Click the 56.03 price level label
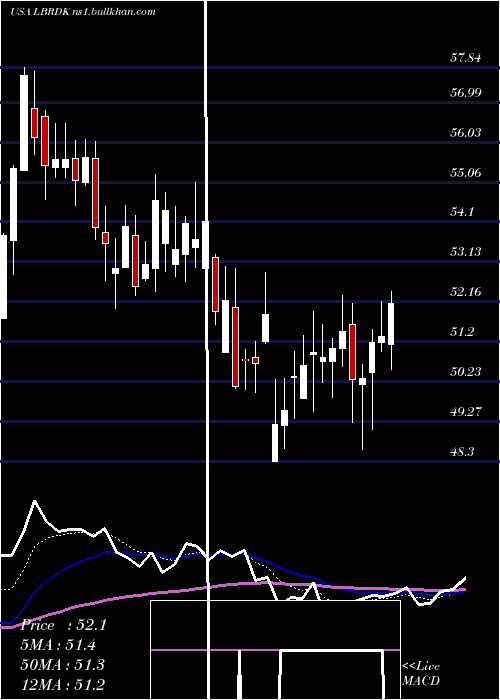Viewport: 500px width, 700px height. (466, 132)
